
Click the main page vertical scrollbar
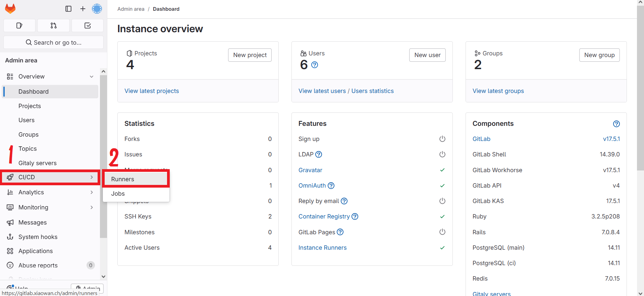[x=640, y=87]
